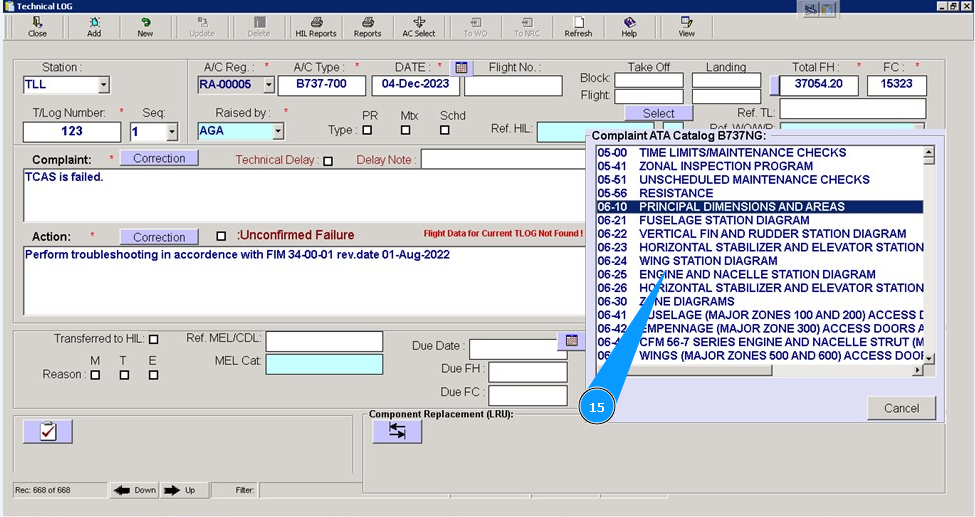Select ATA 05-51 Unscheduled Maintenance Checks
Viewport: 975px width, 517px height.
tap(759, 180)
